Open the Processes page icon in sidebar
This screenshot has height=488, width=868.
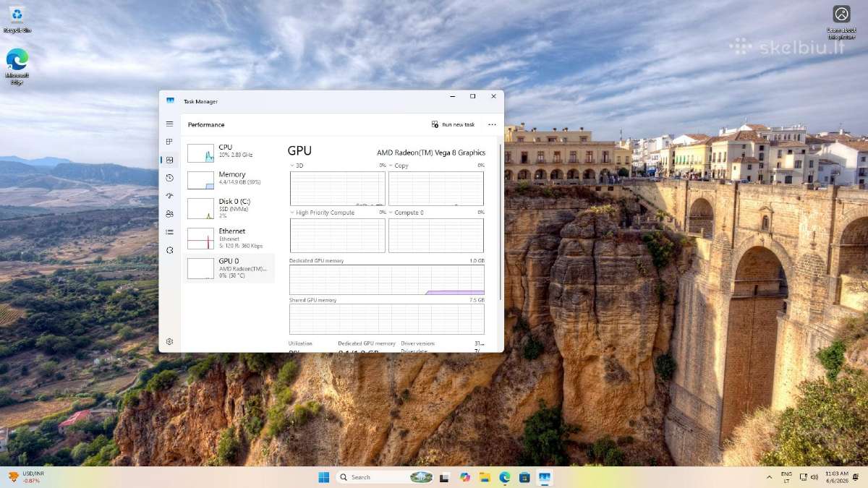coord(169,142)
